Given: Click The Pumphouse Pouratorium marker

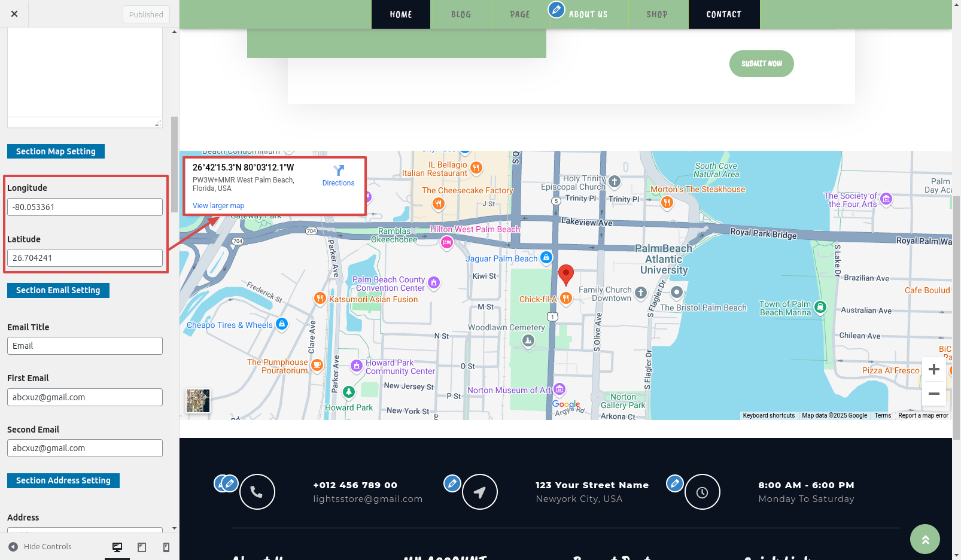Looking at the screenshot, I should pyautogui.click(x=317, y=364).
